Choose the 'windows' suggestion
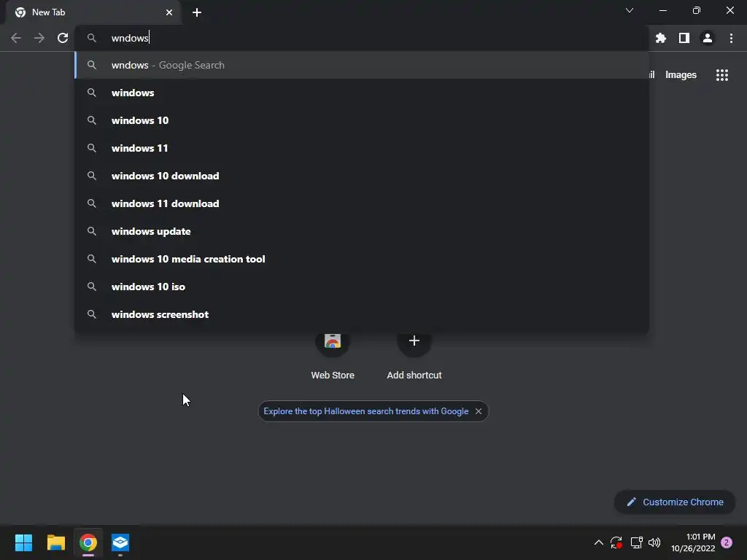 pos(362,93)
